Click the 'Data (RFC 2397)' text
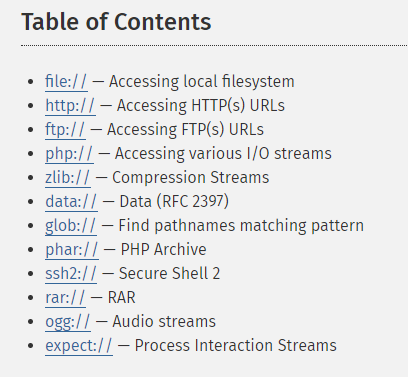This screenshot has width=408, height=377. click(x=174, y=202)
